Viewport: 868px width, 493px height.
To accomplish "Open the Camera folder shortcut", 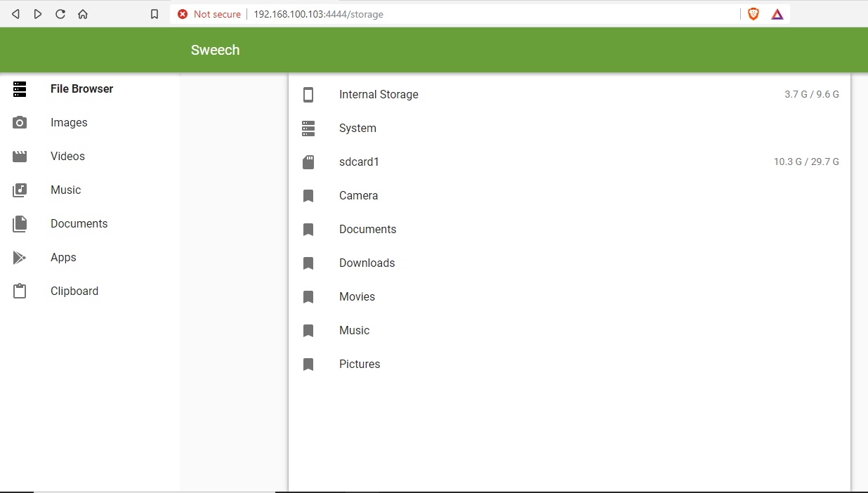I will [x=570, y=196].
